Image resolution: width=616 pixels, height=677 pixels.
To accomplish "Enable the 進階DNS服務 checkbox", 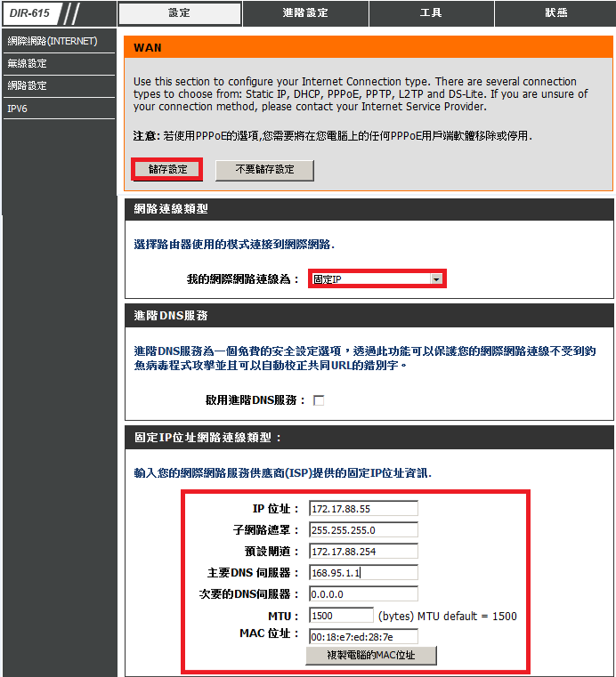I will pos(319,400).
